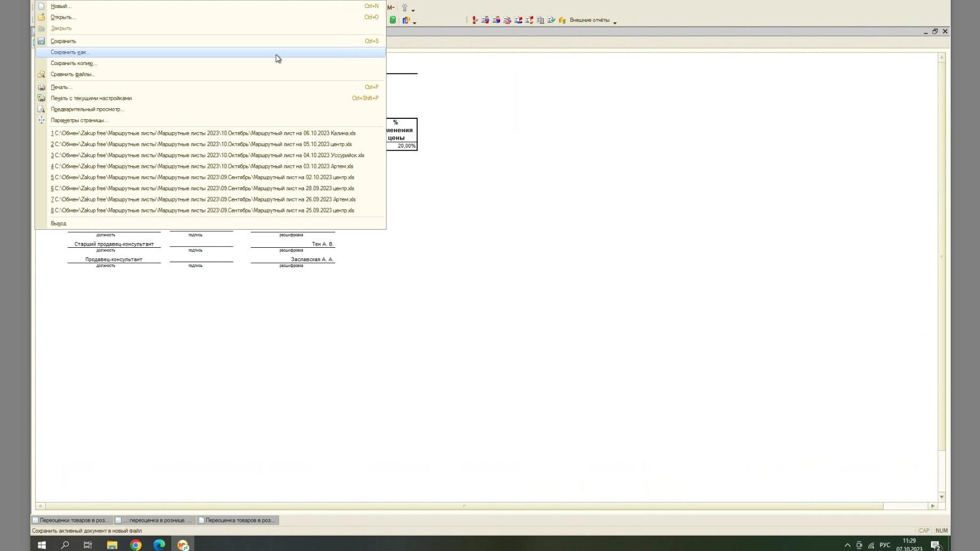980x551 pixels.
Task: Open recent file Маршрутный лист на 04.10.2023 Уссурийск.xls
Action: point(210,156)
